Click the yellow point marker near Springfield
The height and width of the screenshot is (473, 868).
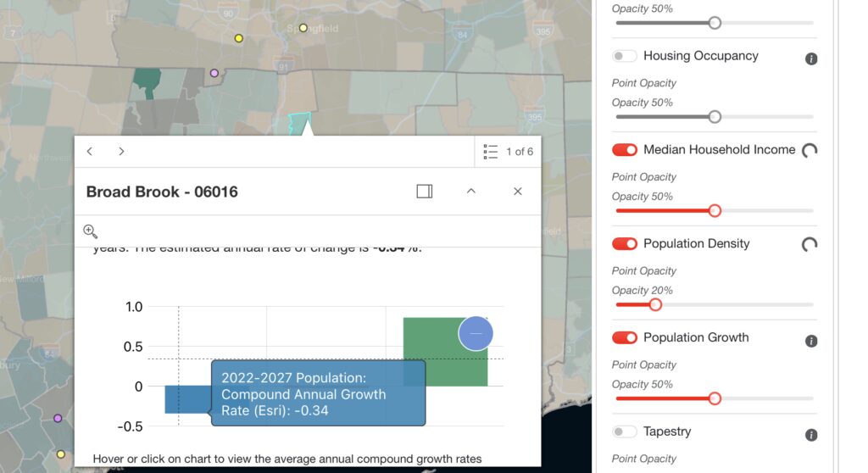pos(303,28)
